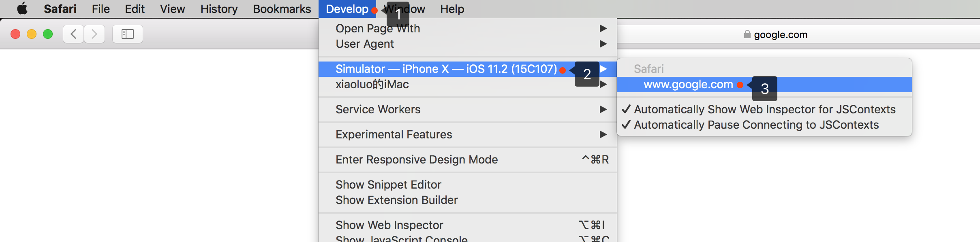Click the yellow minimize window button
This screenshot has height=242, width=980.
(x=32, y=34)
